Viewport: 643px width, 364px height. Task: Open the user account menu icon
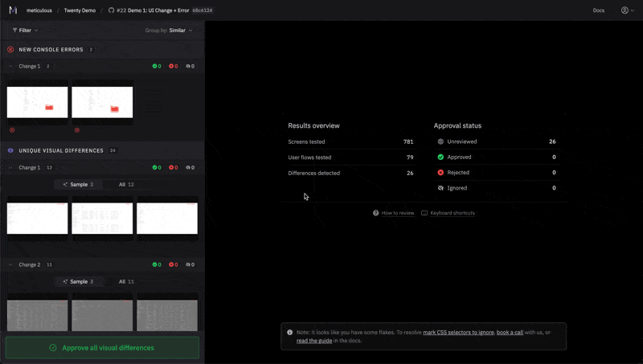(x=625, y=10)
